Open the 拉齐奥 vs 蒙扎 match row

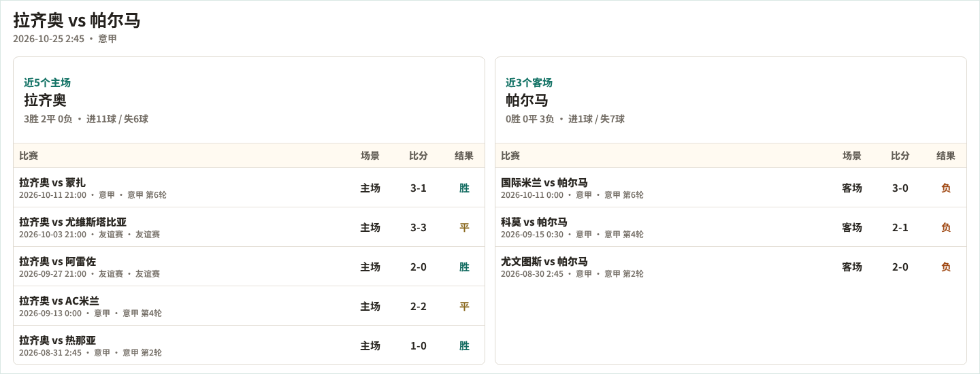coord(249,188)
